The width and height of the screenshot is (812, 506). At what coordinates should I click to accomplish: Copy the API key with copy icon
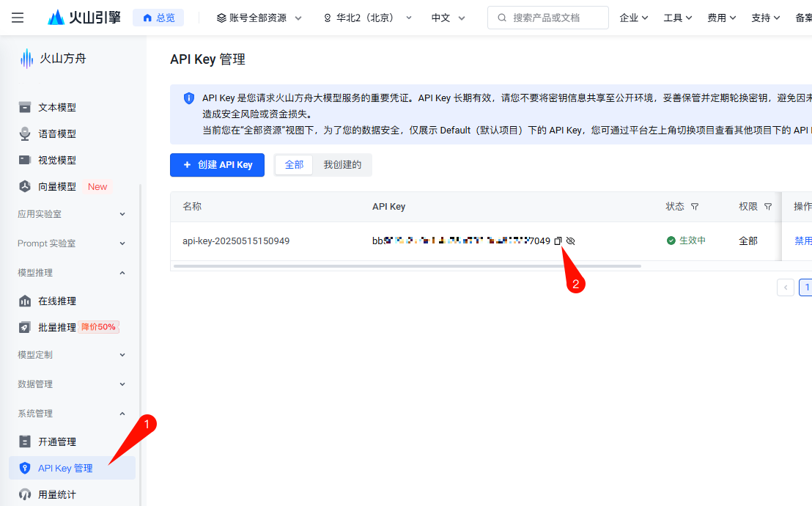tap(558, 241)
